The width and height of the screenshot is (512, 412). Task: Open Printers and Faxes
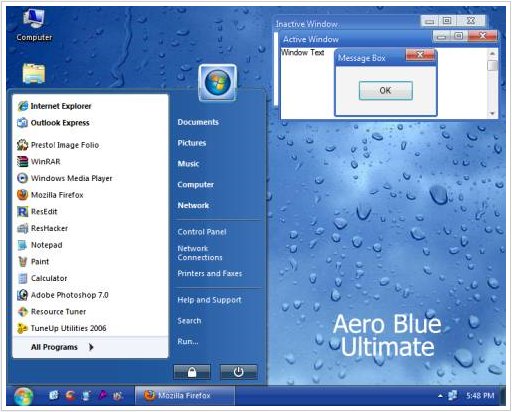click(210, 273)
